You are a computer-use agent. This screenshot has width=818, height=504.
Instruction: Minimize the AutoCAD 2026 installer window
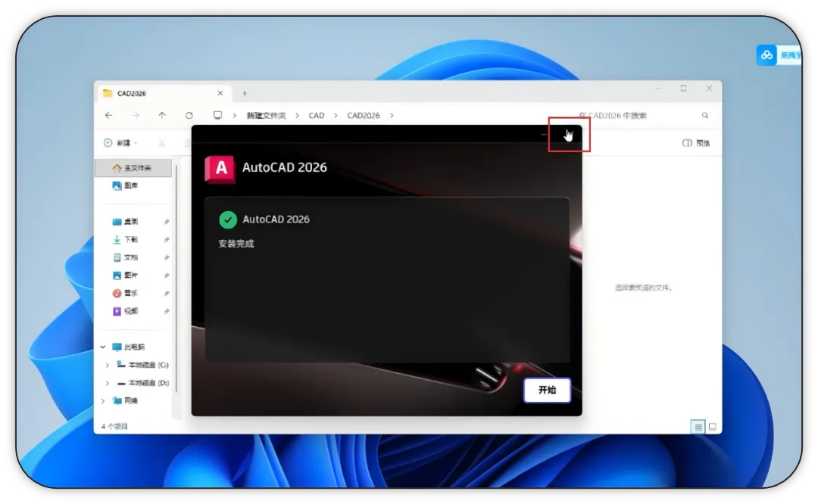coord(544,135)
